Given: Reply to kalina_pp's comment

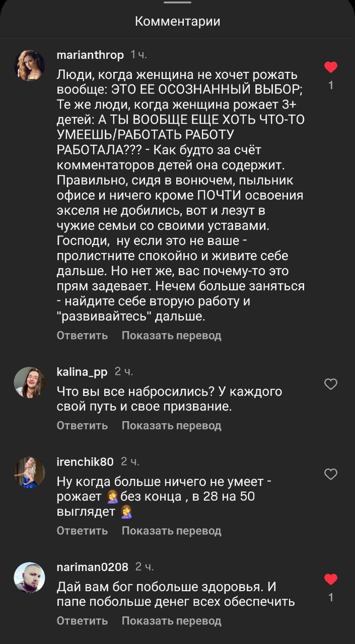Looking at the screenshot, I should coord(82,426).
